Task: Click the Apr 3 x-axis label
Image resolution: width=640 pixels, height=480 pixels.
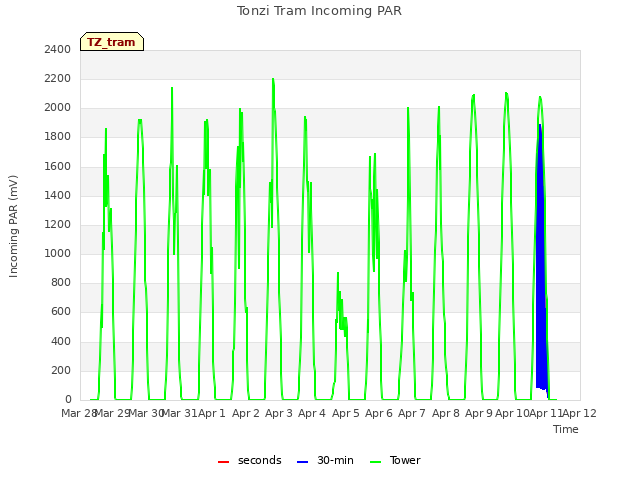Action: click(x=279, y=413)
